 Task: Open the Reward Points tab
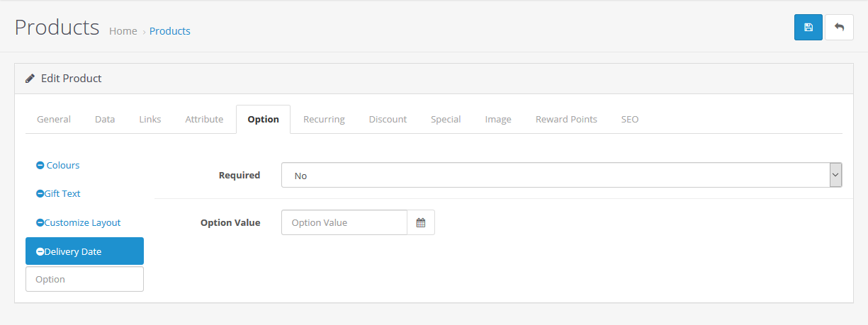tap(566, 119)
